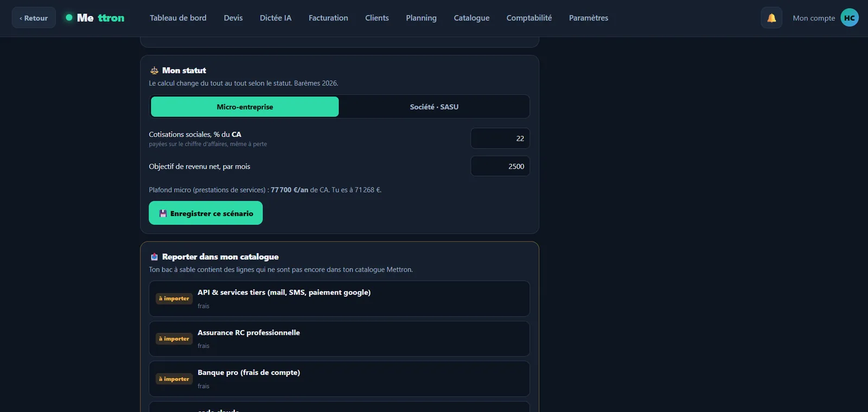The image size is (868, 412).
Task: Save with Enregistrer ce scénario
Action: tap(206, 213)
